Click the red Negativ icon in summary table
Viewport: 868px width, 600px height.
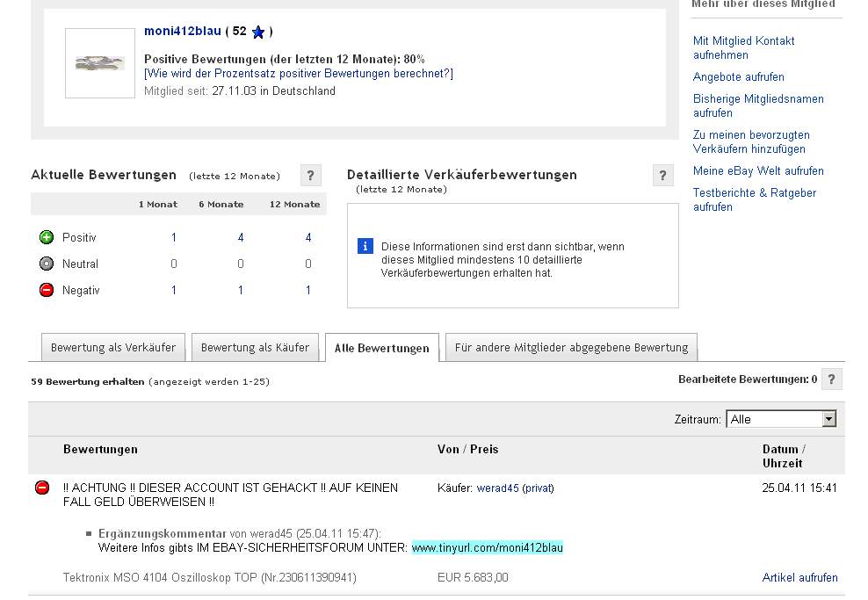47,290
